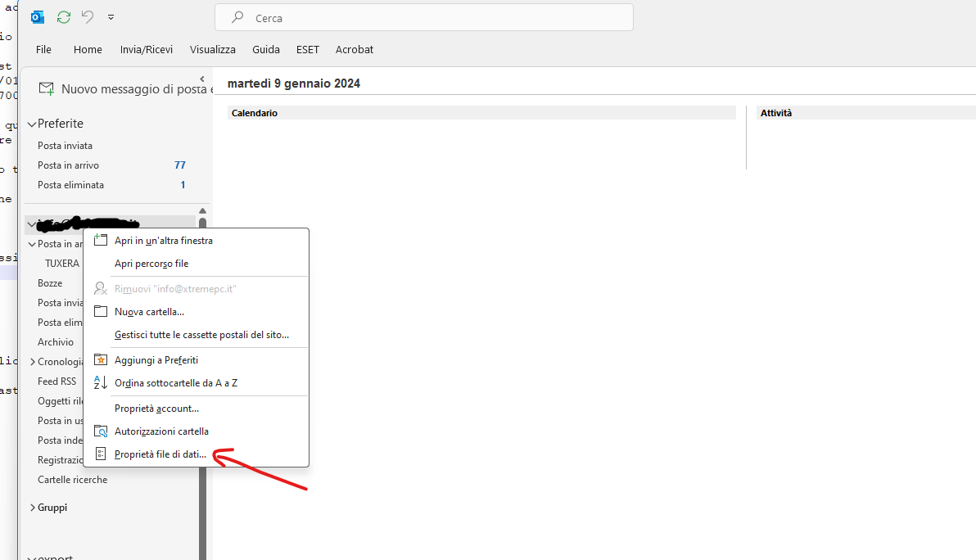Click the Undo arrow in title bar
This screenshot has width=976, height=560.
[88, 17]
